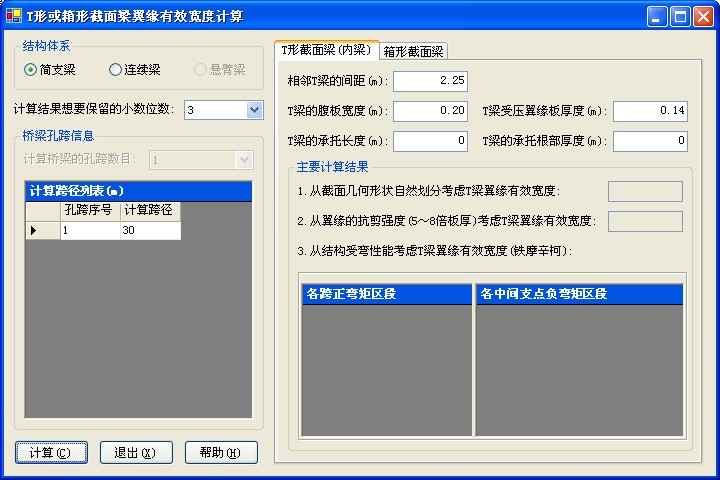Click the 退出(X) button
Viewport: 720px width, 480px height.
click(x=136, y=452)
